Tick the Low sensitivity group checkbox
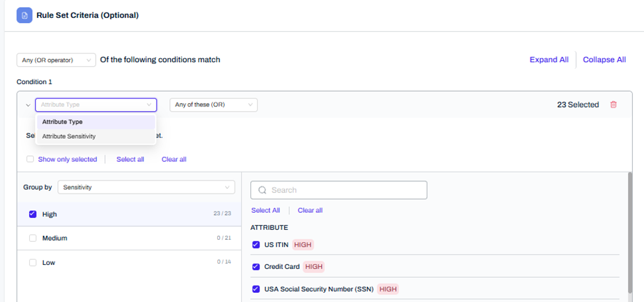The image size is (644, 302). 33,262
